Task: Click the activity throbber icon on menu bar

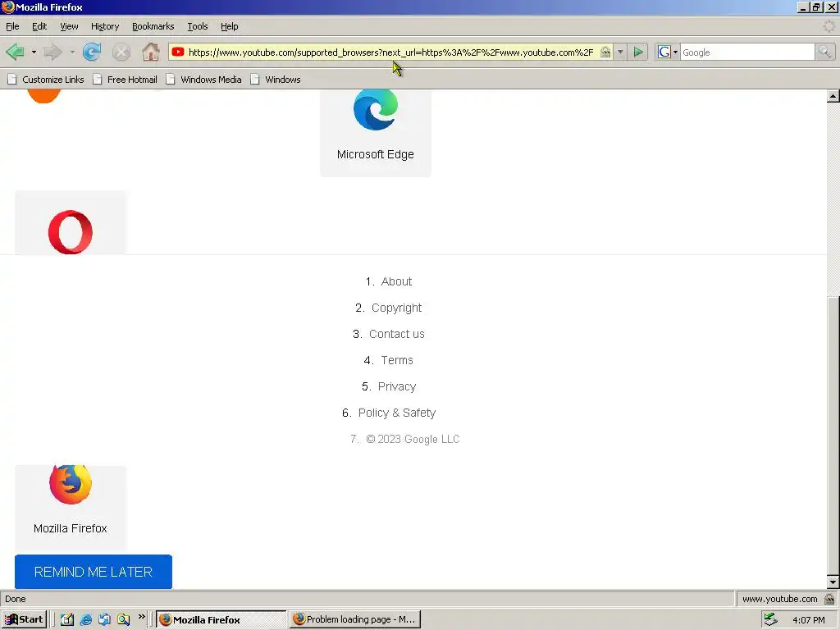Action: (x=829, y=26)
